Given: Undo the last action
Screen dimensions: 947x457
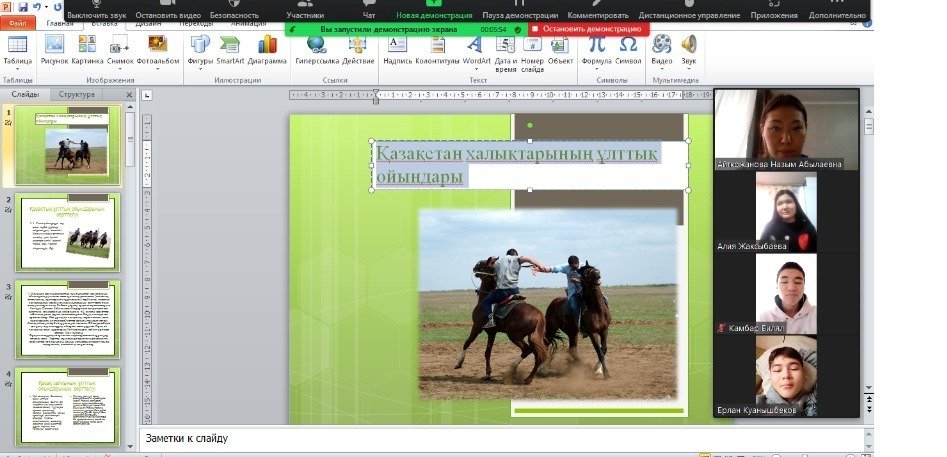Looking at the screenshot, I should tap(36, 7).
